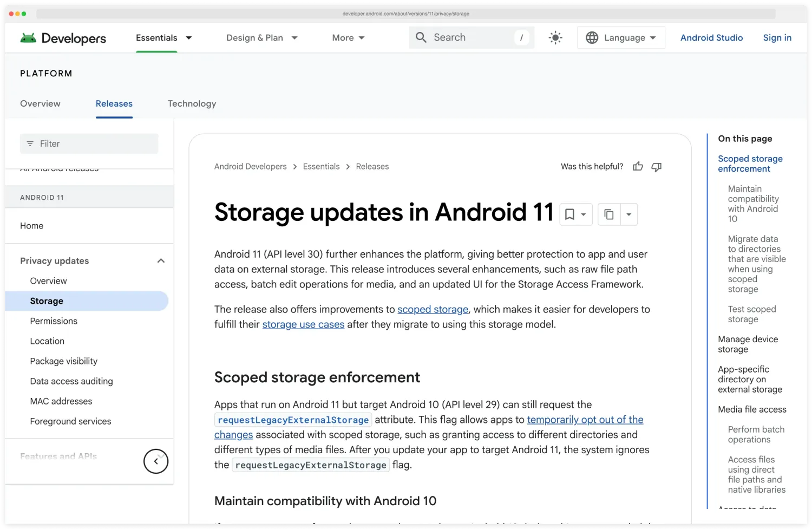The width and height of the screenshot is (812, 529).
Task: Open Home in the Android 11 sidebar
Action: [x=32, y=226]
